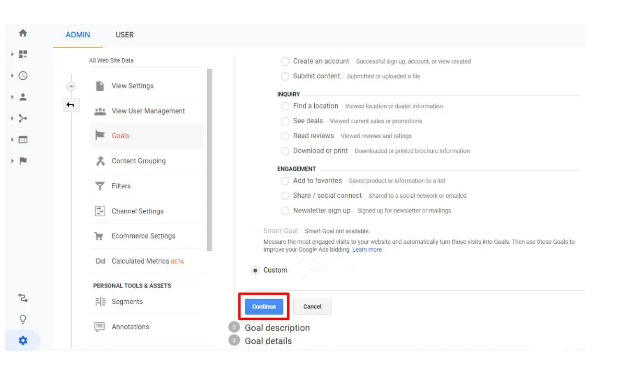The width and height of the screenshot is (637, 380).
Task: Open the Discover lightbulb icon
Action: click(23, 319)
